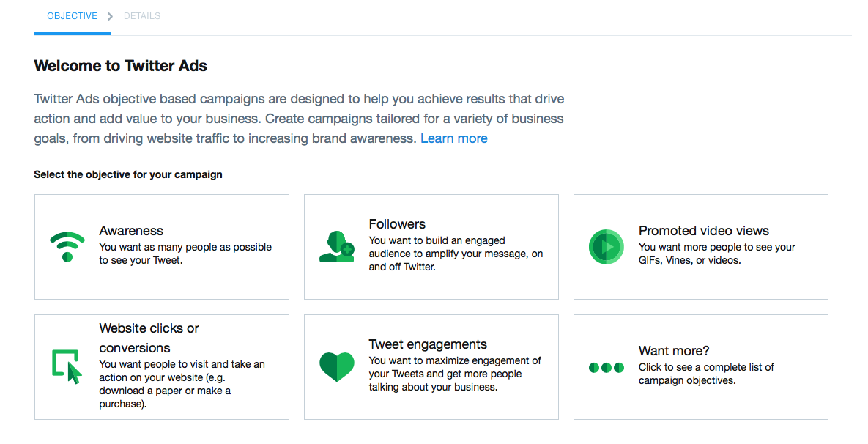Open the DETAILS step tab

(142, 16)
